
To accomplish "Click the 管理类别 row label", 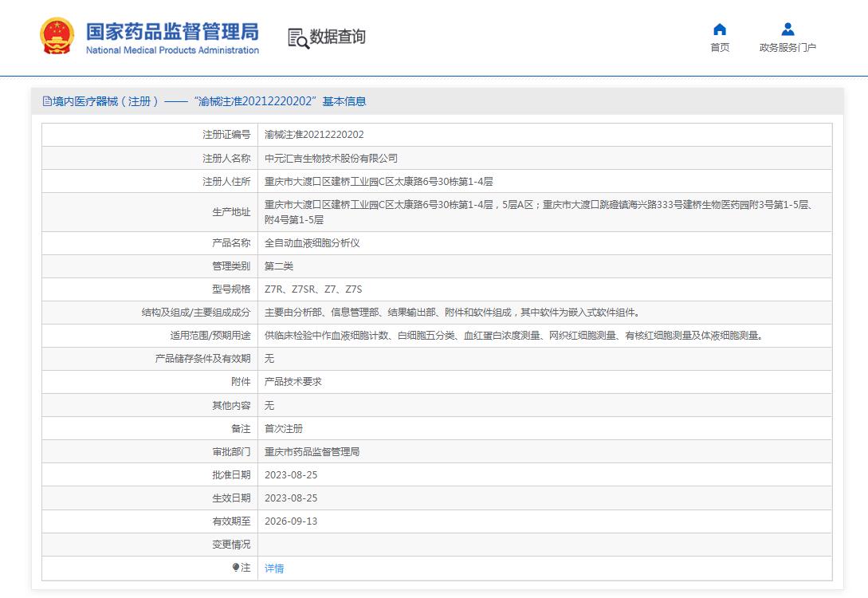I will [231, 266].
